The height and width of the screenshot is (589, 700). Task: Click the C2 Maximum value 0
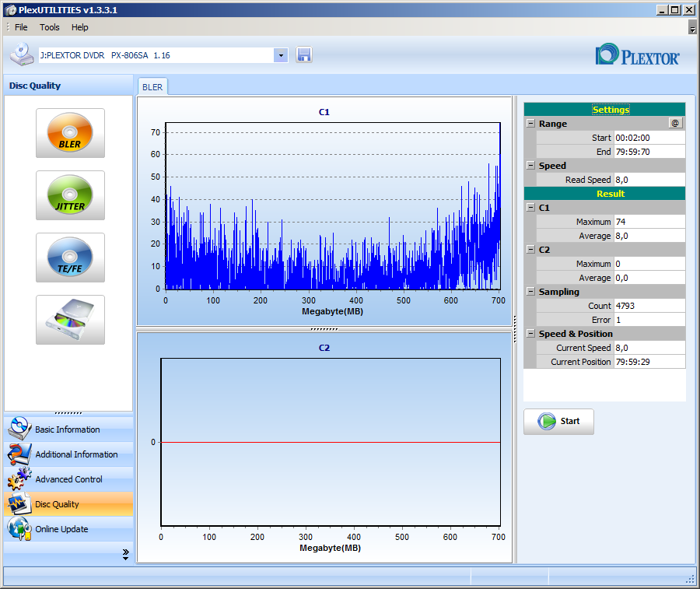[649, 264]
